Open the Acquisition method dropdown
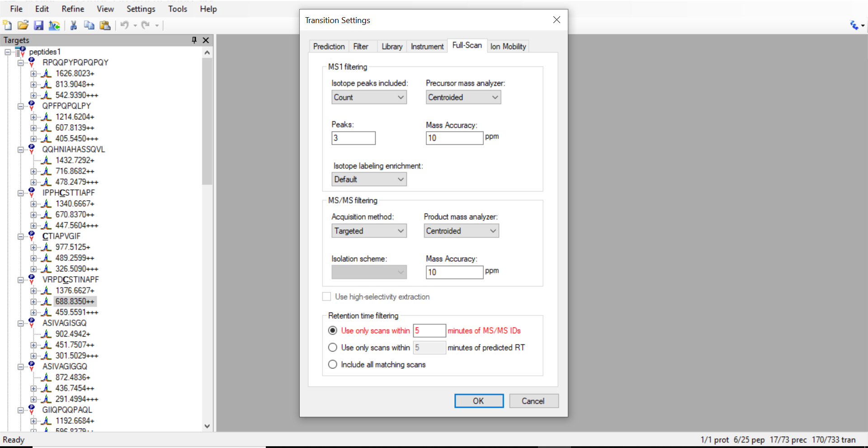868x448 pixels. [369, 231]
